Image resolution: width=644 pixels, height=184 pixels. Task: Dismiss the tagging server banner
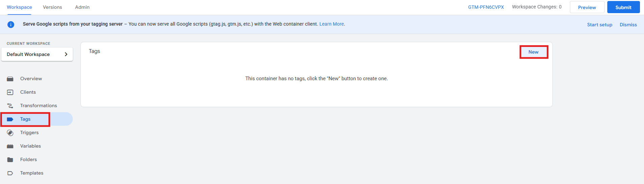(x=628, y=25)
